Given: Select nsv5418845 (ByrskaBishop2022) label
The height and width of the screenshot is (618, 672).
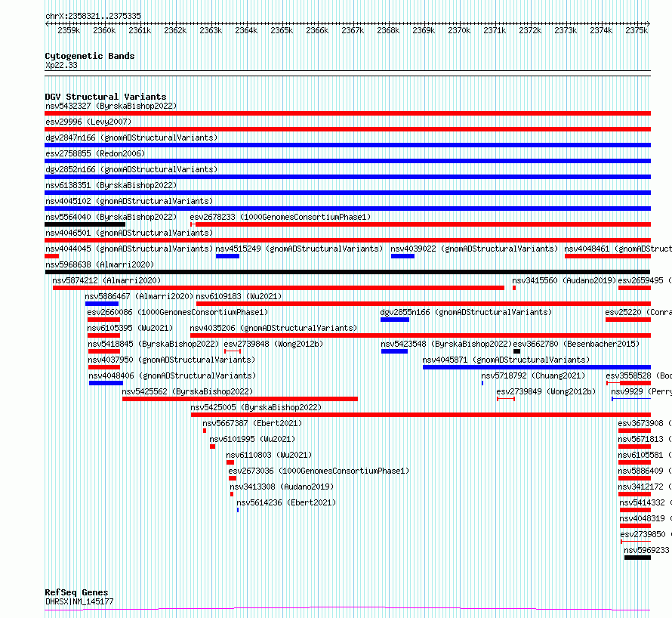Looking at the screenshot, I should pyautogui.click(x=153, y=344).
